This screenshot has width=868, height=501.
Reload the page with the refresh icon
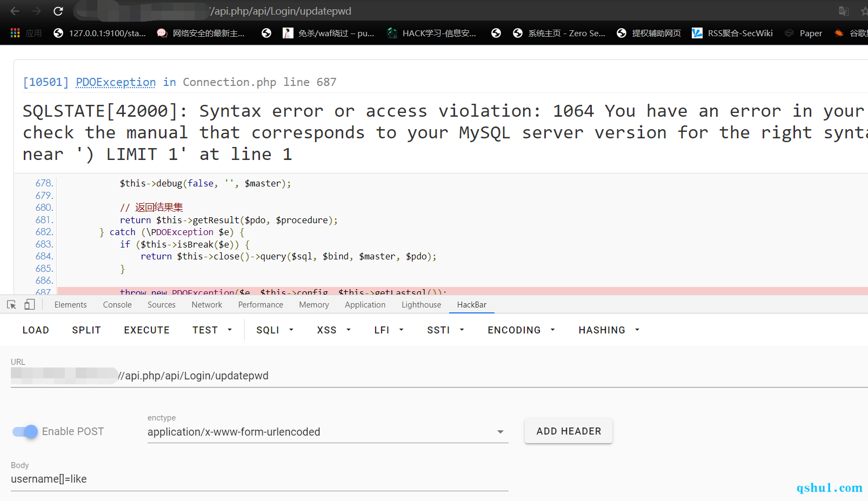[58, 11]
